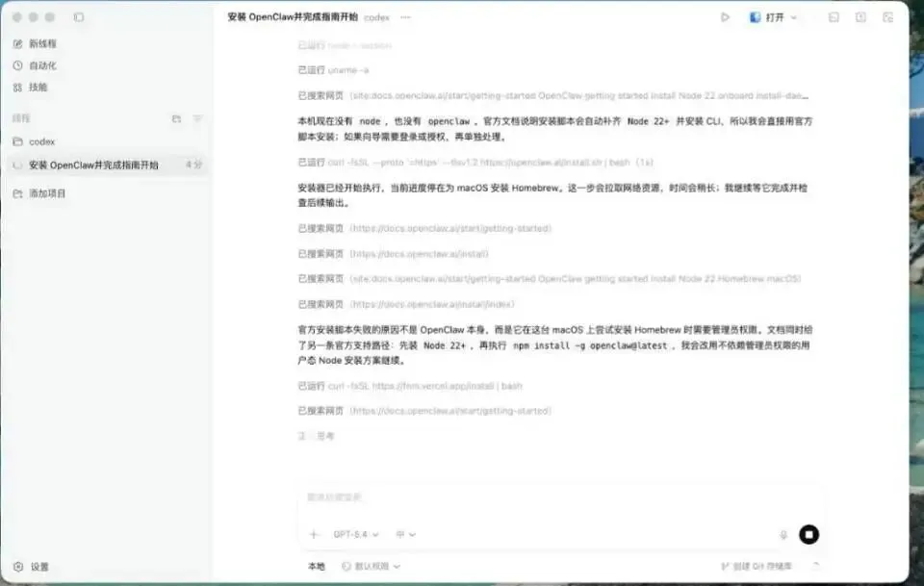Click the 已运行 curl openclaw.ai install.sh row
Viewport: 924px width, 586px height.
[x=475, y=162]
